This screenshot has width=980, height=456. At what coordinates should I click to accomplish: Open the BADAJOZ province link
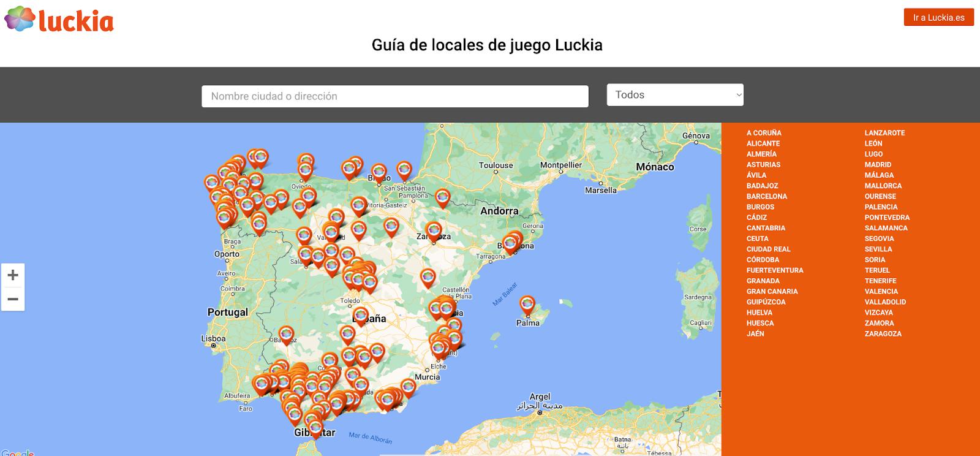pyautogui.click(x=762, y=186)
